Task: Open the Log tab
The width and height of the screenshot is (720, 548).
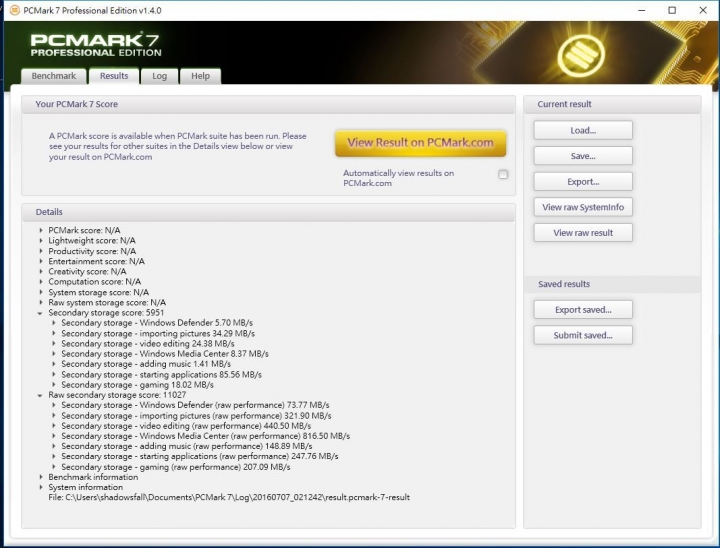Action: [x=159, y=76]
